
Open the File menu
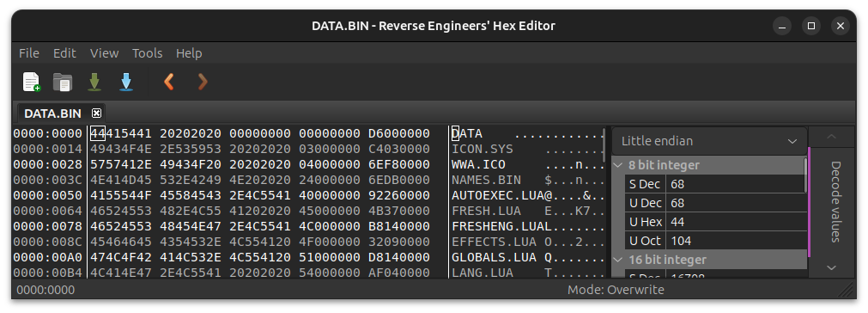pos(29,53)
